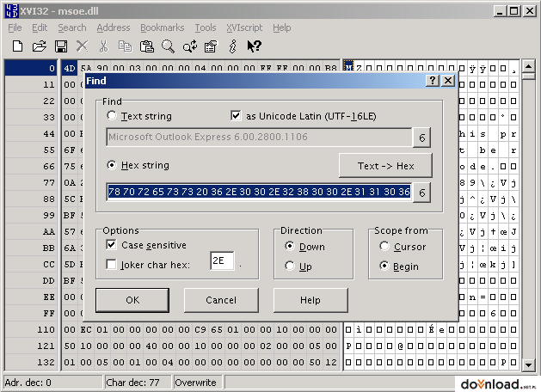Viewport: 541px width, 392px height.
Task: Click Cancel in the Find dialog
Action: click(x=221, y=300)
